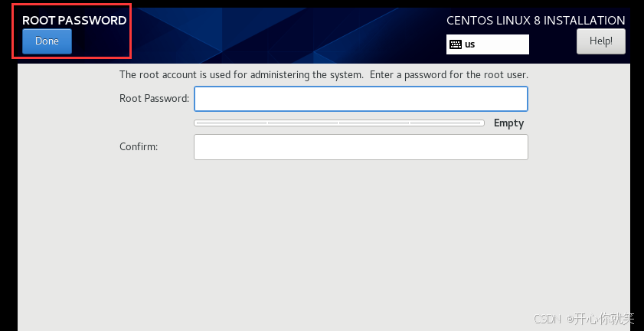644x331 pixels.
Task: Click blank gray area below Confirm field
Action: pyautogui.click(x=324, y=238)
